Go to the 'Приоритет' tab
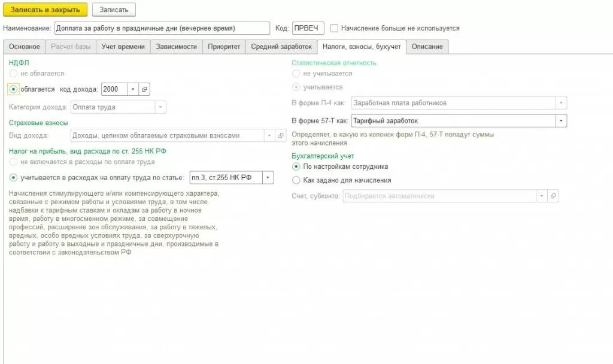This screenshot has height=364, width=613. point(224,47)
